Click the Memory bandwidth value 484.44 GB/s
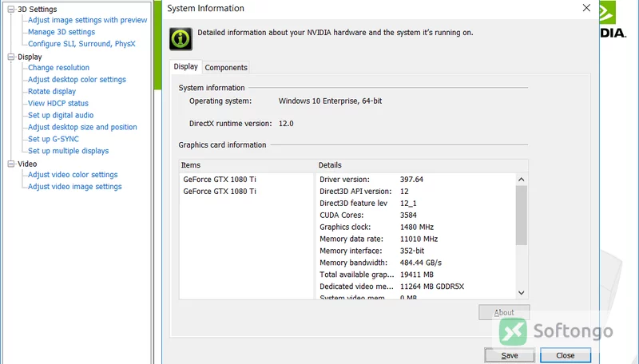639x364 pixels. (421, 263)
